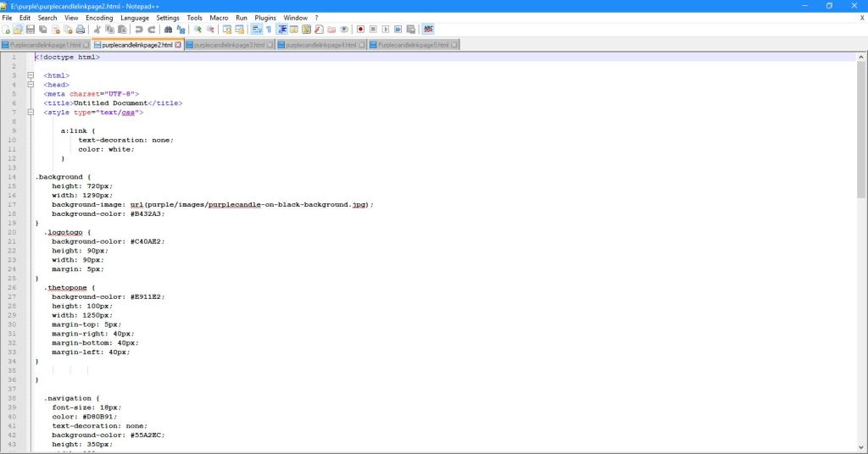868x454 pixels.
Task: Open Find with the binoculars icon
Action: [168, 29]
